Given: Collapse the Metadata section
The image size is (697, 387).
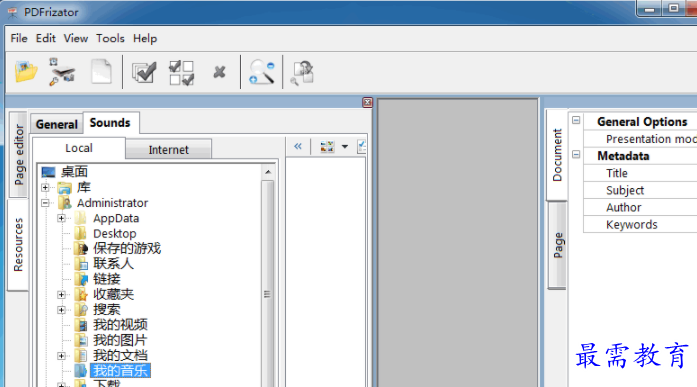Looking at the screenshot, I should [x=576, y=154].
